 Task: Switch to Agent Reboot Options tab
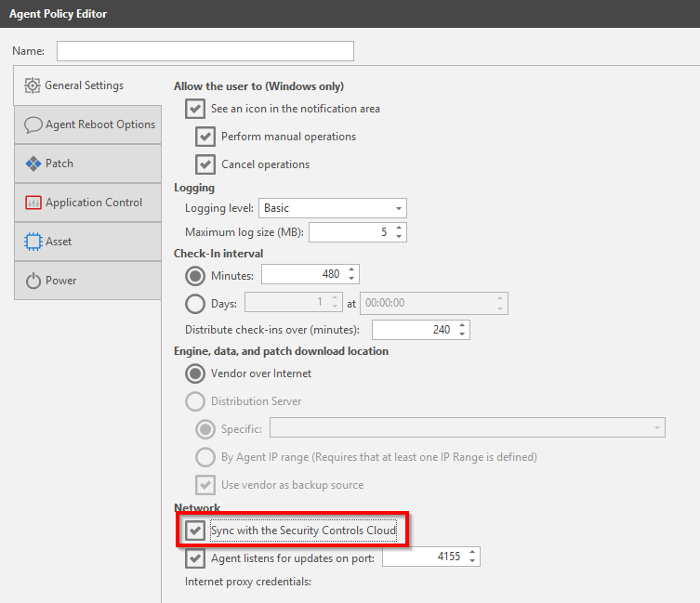[87, 125]
